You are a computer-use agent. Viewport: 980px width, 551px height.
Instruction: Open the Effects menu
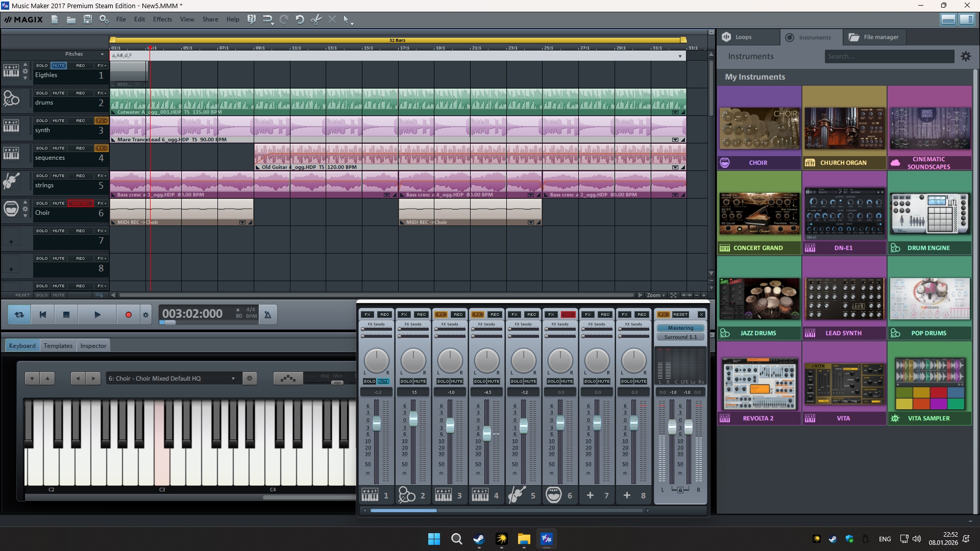click(162, 19)
